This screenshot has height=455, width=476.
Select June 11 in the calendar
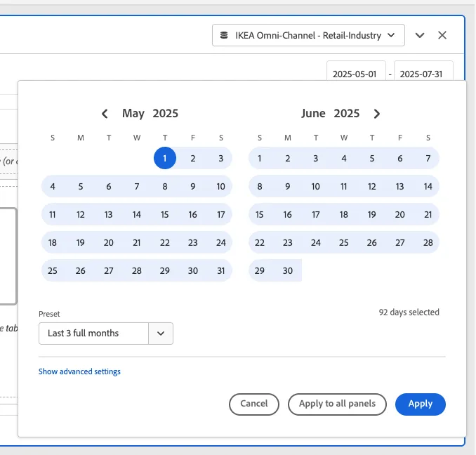(x=343, y=186)
